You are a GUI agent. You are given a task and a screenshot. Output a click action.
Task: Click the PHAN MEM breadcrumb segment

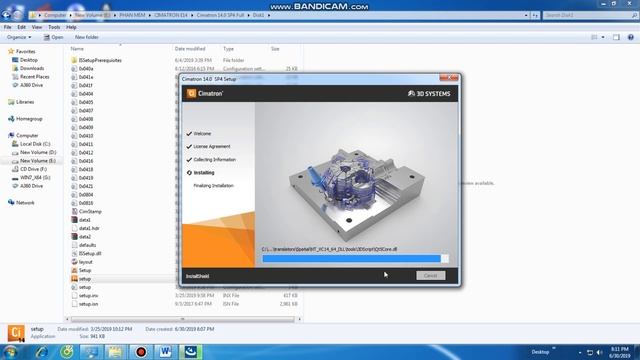[132, 15]
